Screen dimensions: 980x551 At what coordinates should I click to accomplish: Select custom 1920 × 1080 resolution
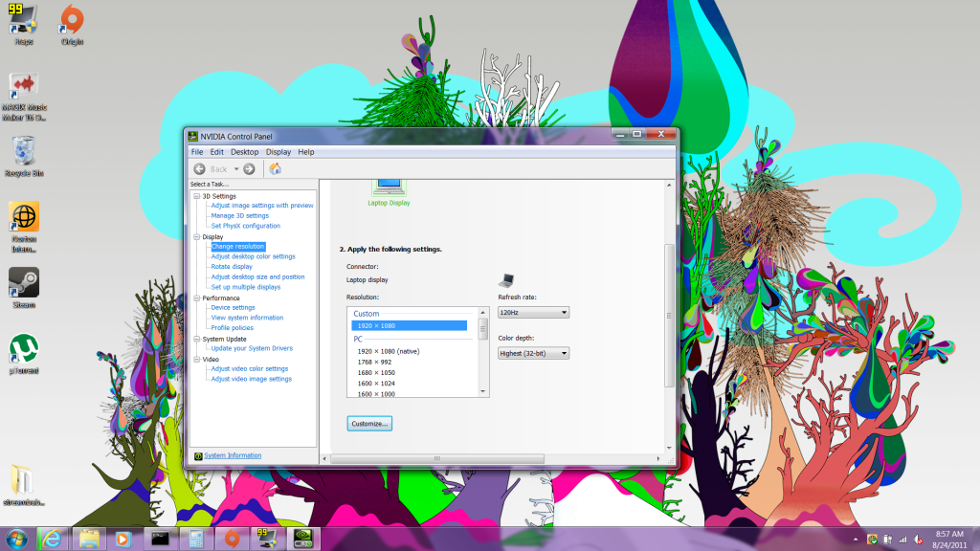(410, 325)
